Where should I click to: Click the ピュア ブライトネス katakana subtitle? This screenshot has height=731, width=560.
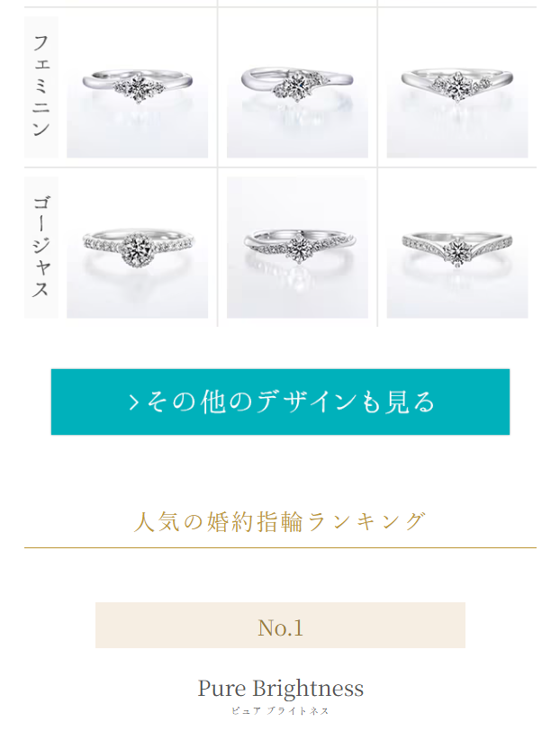tap(280, 711)
